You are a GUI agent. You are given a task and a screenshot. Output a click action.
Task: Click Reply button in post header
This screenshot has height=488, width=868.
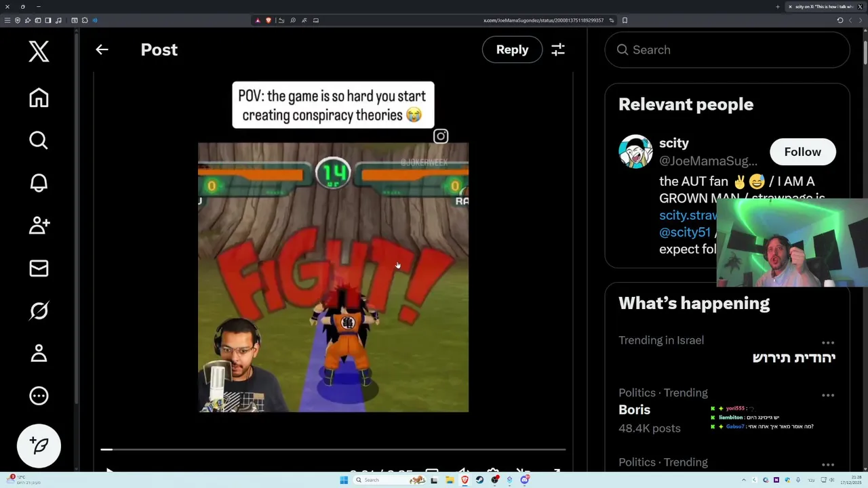point(512,49)
